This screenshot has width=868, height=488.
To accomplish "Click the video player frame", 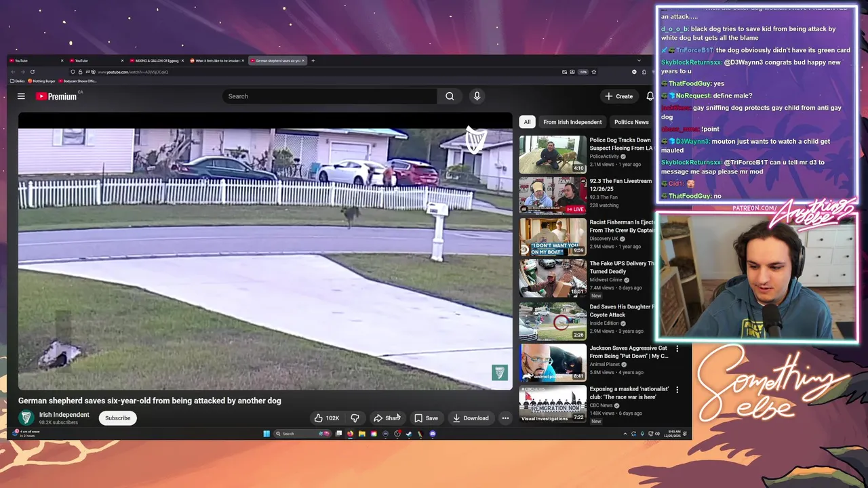I will [x=265, y=252].
